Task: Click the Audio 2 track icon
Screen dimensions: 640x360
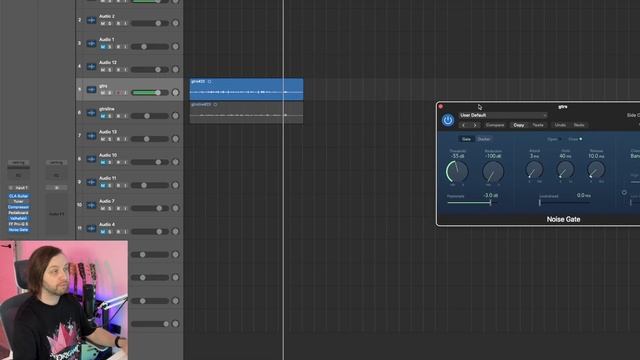Action: (91, 20)
